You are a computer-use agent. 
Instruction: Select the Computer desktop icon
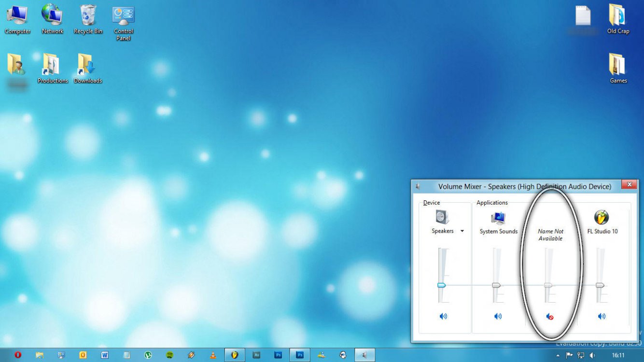17,20
